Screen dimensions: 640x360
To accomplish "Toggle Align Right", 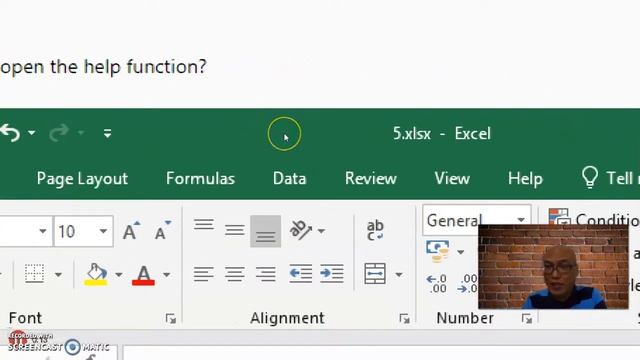I will pos(266,274).
